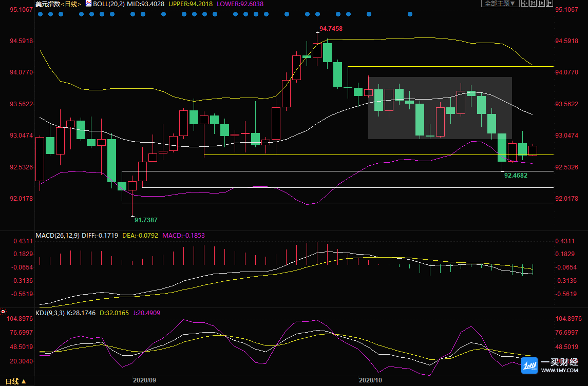
Task: Click the BOLL indicator chart icon
Action: [88, 4]
